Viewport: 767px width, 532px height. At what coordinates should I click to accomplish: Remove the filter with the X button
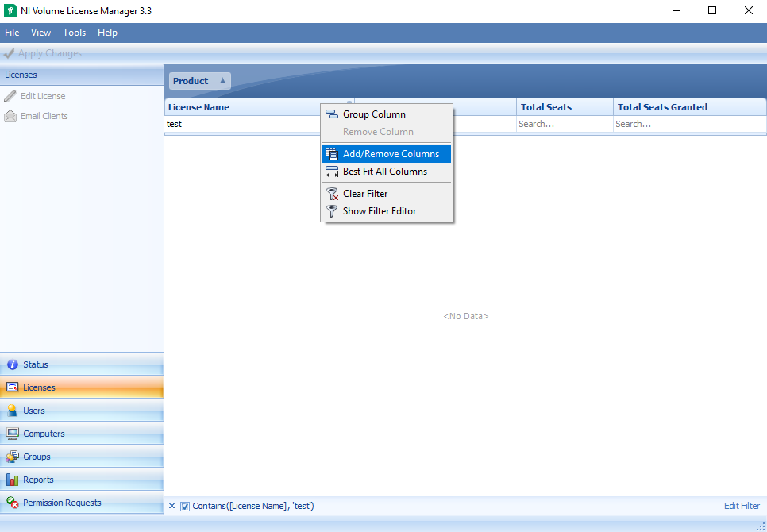[172, 507]
